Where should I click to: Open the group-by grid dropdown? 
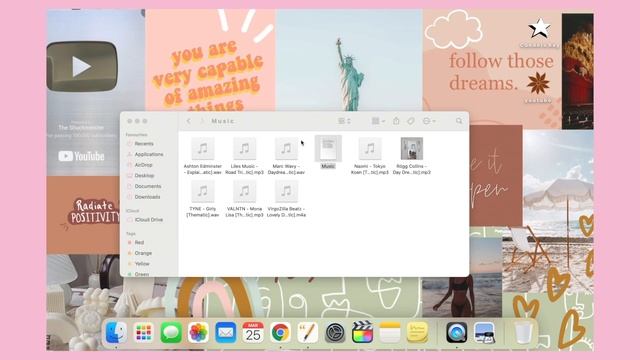click(378, 121)
